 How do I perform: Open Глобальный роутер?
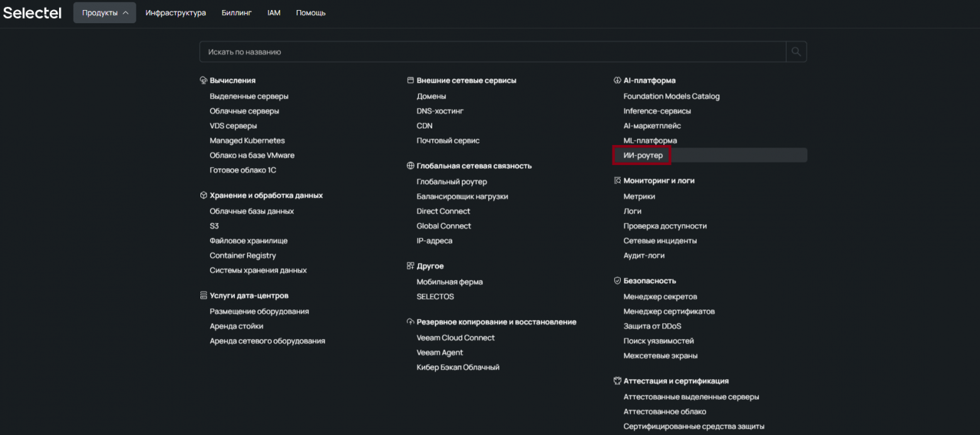pyautogui.click(x=452, y=181)
